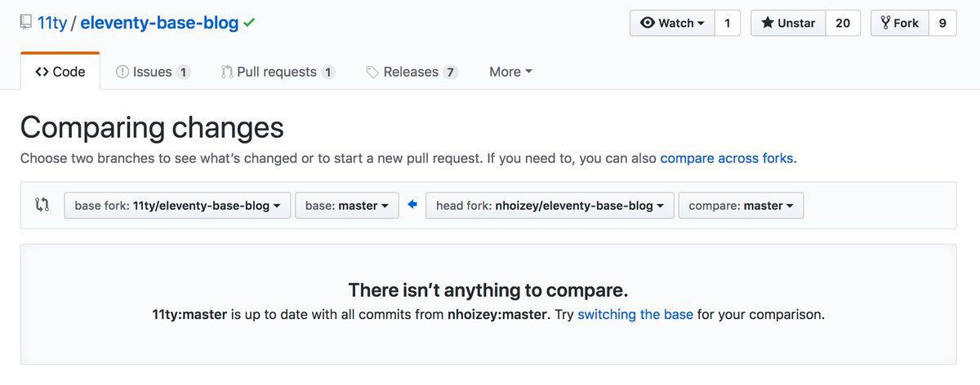
Task: Follow the 'compare across forks' link
Action: click(x=727, y=158)
